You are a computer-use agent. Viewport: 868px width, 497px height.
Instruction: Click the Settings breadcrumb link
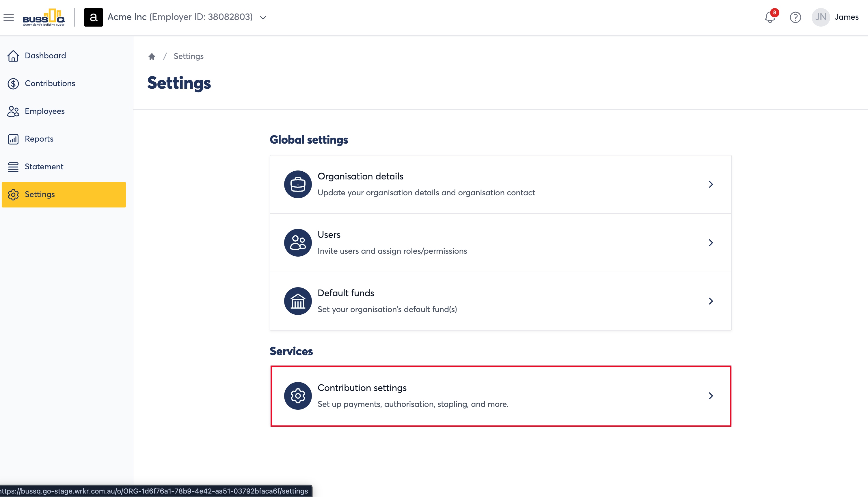coord(188,56)
